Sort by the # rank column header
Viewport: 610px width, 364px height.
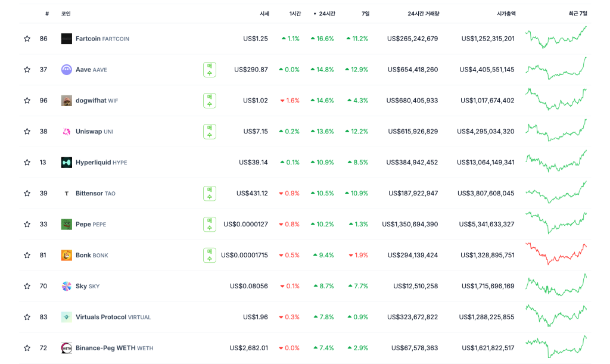pyautogui.click(x=47, y=14)
